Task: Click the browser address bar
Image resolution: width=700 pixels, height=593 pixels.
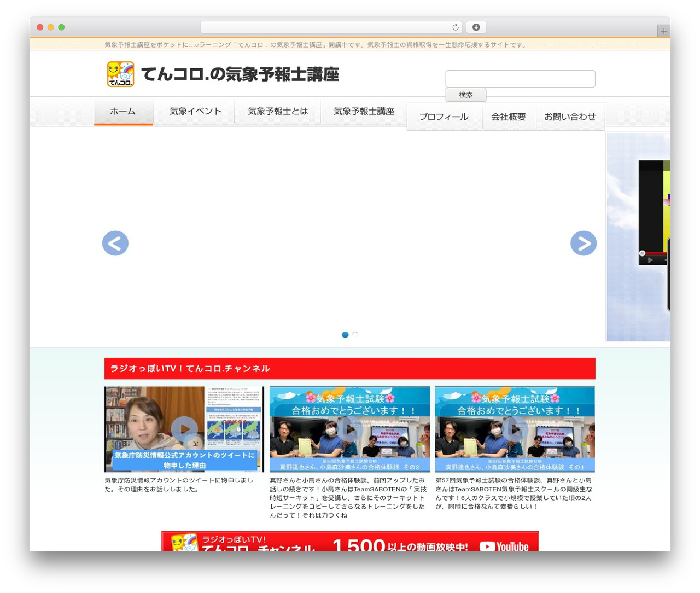Action: coord(331,27)
